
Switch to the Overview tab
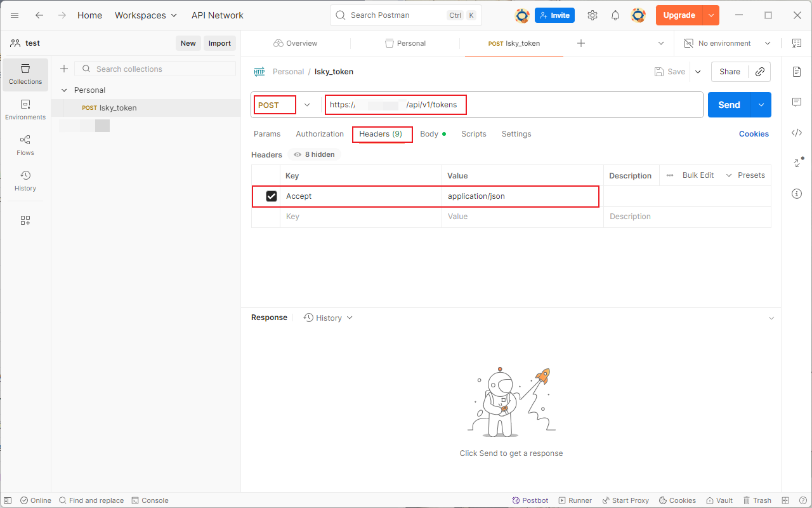point(296,43)
